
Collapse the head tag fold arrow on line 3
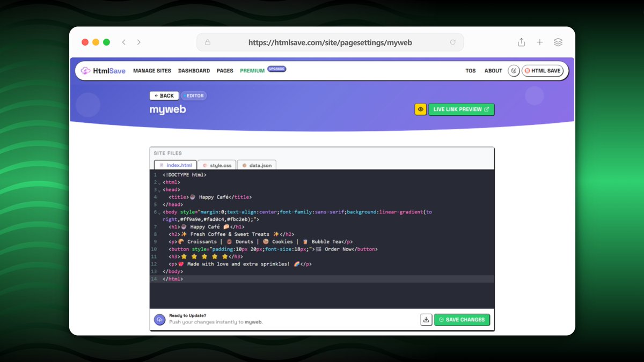159,191
